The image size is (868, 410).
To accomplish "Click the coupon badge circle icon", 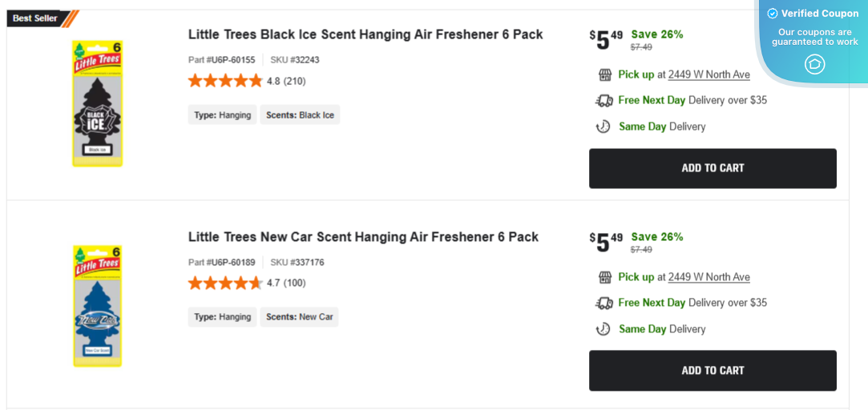I will (x=814, y=64).
